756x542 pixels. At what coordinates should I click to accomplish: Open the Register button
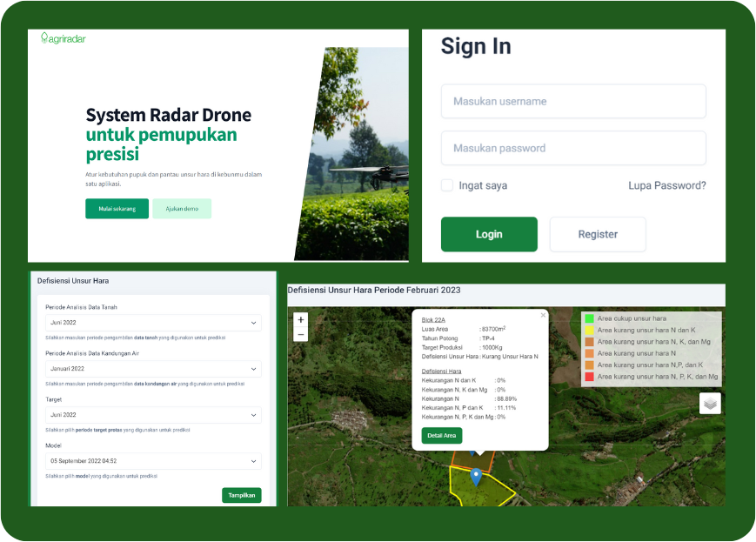598,234
